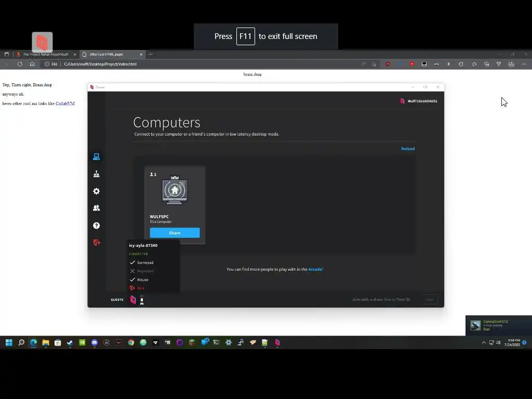The height and width of the screenshot is (399, 532).
Task: Click the Wulf715 account name in Parsec header
Action: click(422, 101)
